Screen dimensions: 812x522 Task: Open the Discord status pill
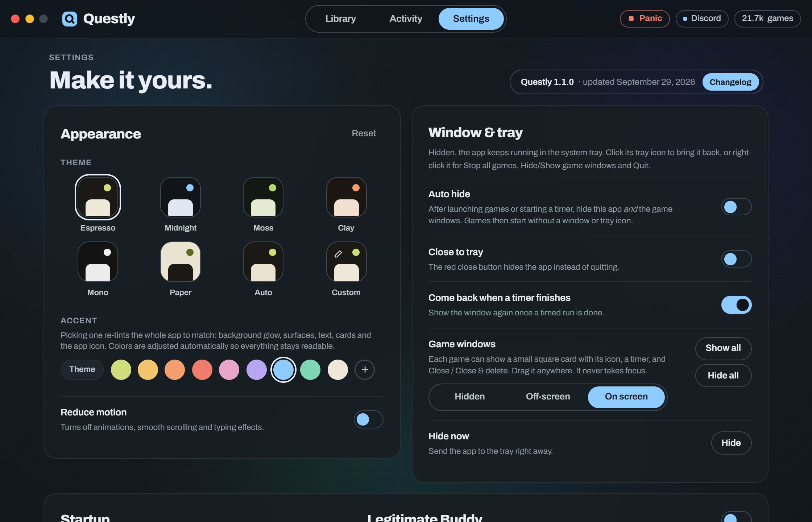coord(702,18)
